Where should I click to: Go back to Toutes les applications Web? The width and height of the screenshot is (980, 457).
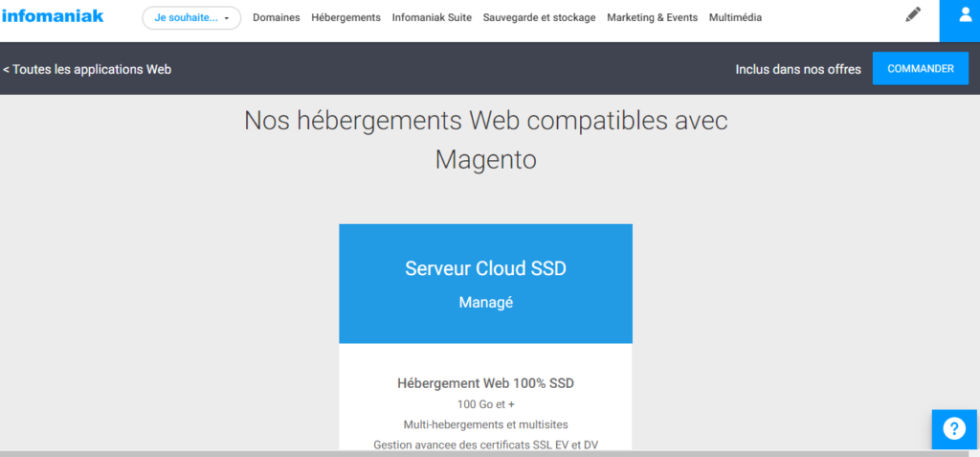(87, 70)
